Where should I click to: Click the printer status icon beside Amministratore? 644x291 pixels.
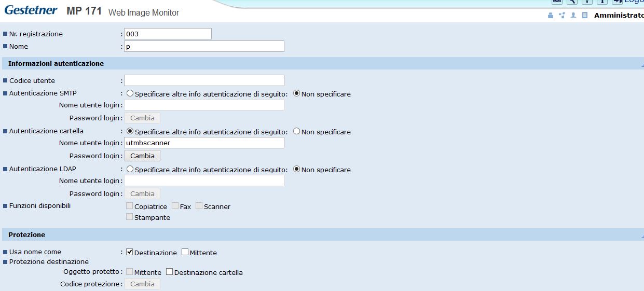pyautogui.click(x=551, y=15)
